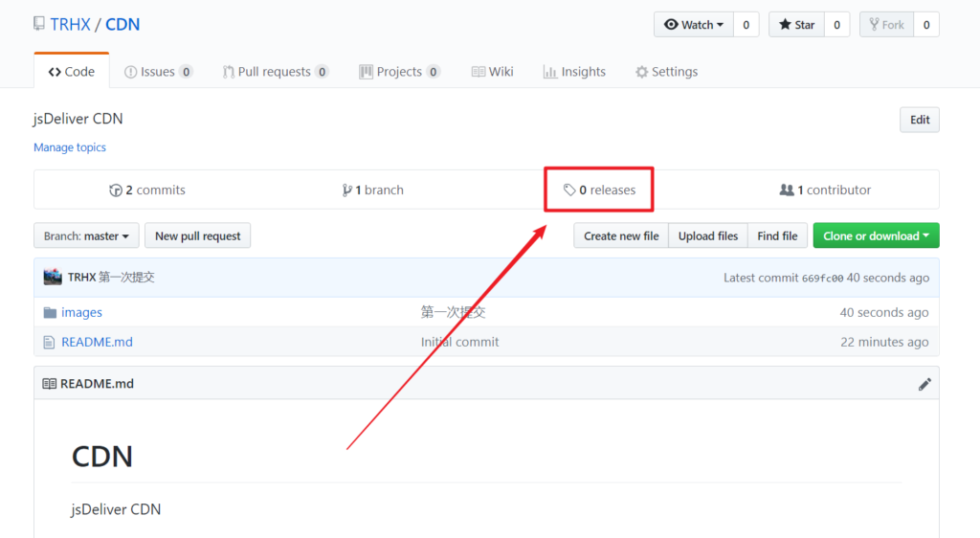Star the repository

(x=797, y=24)
